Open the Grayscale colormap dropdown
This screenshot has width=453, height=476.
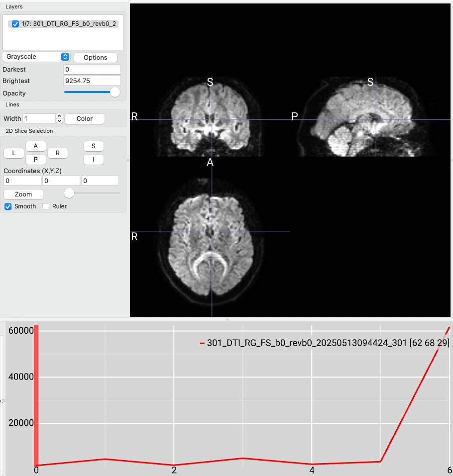coord(36,57)
